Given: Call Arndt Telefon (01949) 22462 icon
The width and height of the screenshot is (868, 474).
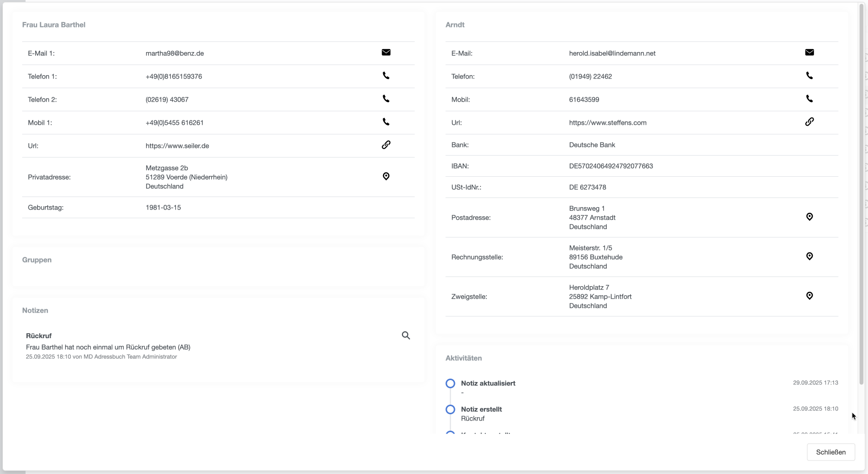Looking at the screenshot, I should coord(809,76).
